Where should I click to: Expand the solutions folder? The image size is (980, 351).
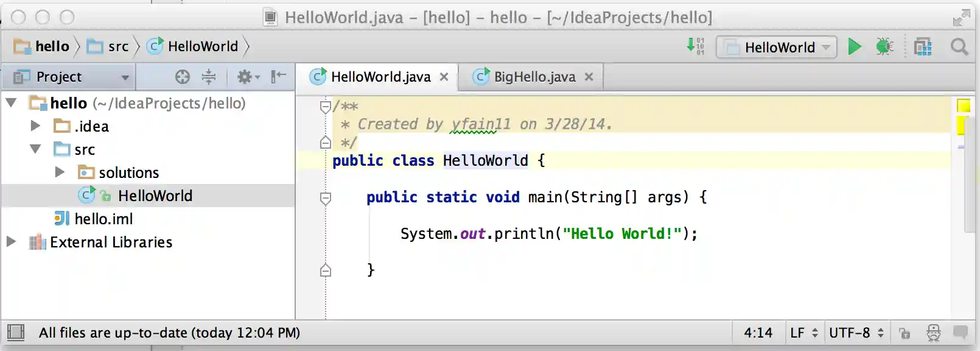[60, 172]
